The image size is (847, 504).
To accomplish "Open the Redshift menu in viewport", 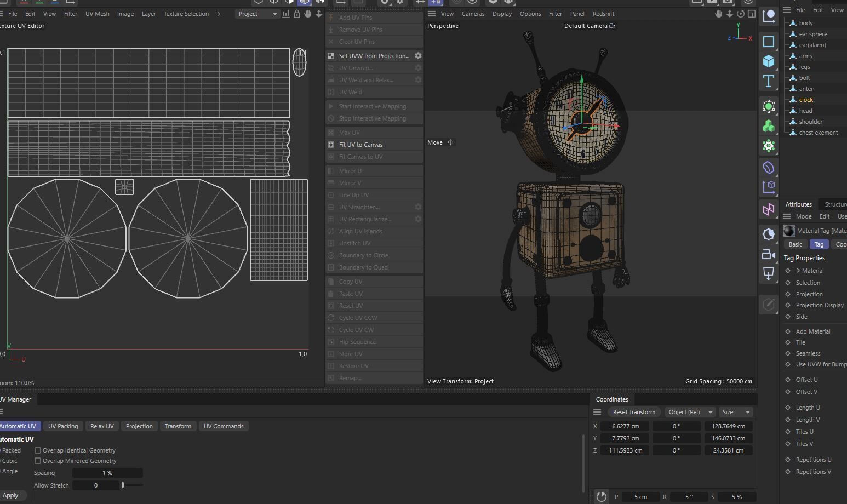I will [x=603, y=14].
